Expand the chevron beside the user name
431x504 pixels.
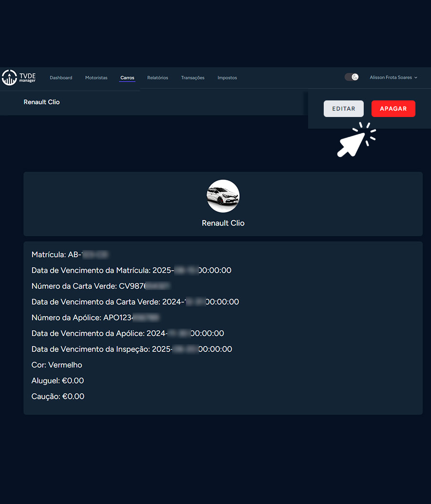point(416,78)
